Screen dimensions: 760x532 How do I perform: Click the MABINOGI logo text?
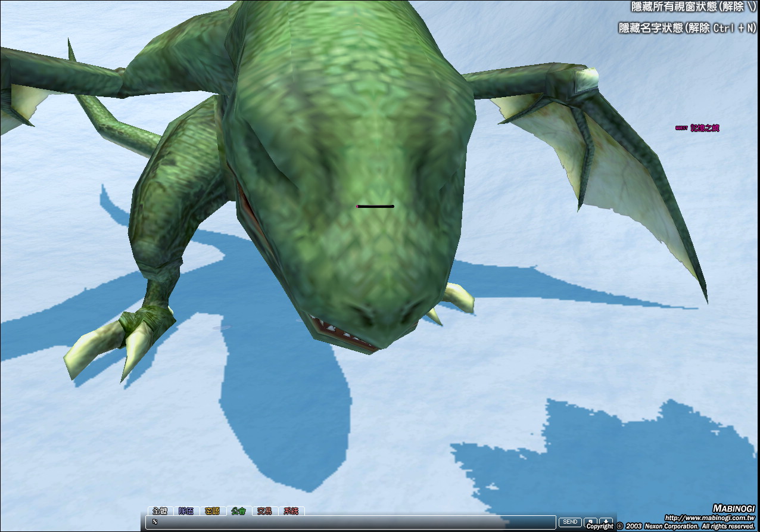pos(733,508)
